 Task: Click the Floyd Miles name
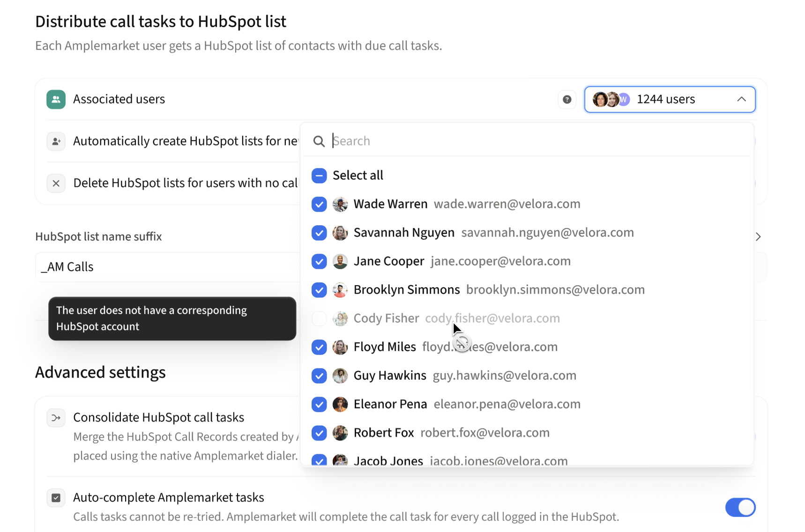tap(385, 347)
